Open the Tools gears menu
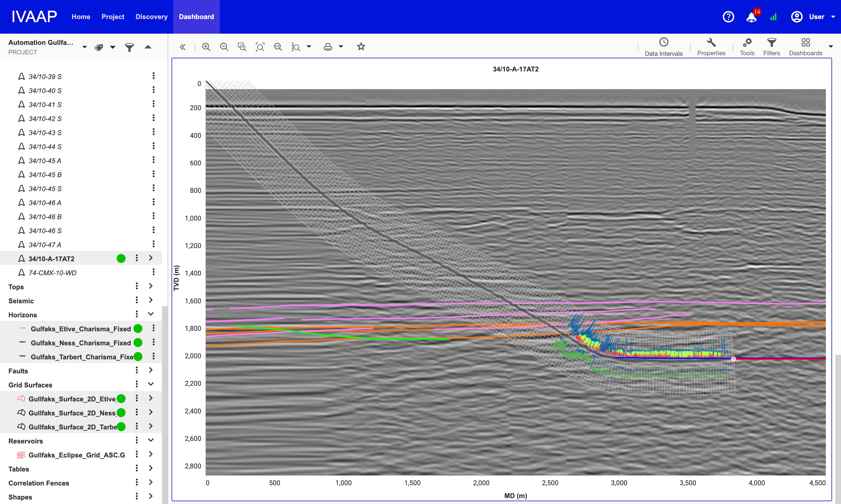Screen dimensions: 841x504 (x=747, y=47)
